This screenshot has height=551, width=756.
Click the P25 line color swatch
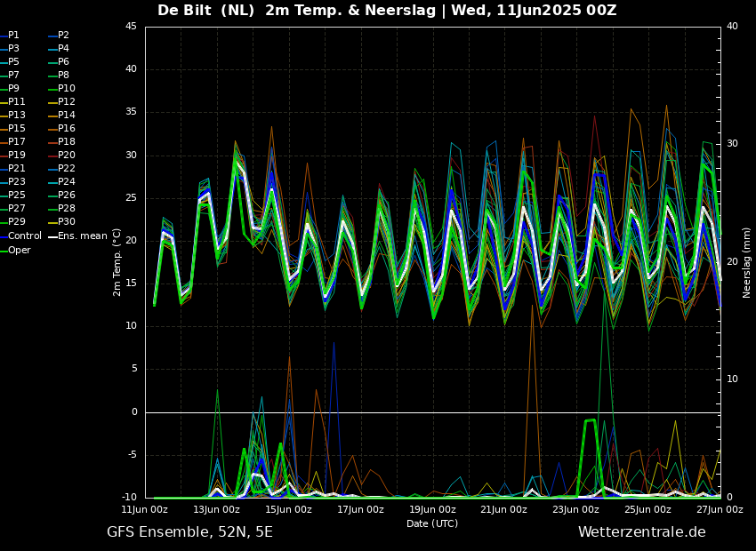coord(4,196)
